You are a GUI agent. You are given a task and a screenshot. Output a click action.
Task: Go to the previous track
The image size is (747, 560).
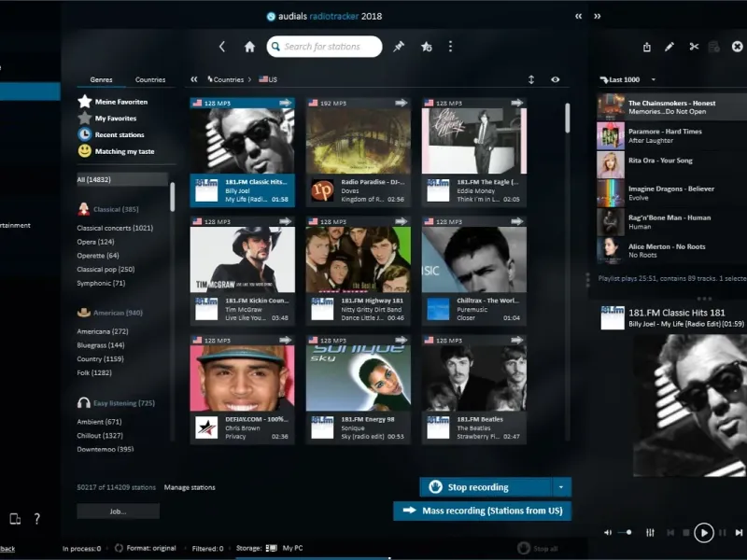point(670,532)
